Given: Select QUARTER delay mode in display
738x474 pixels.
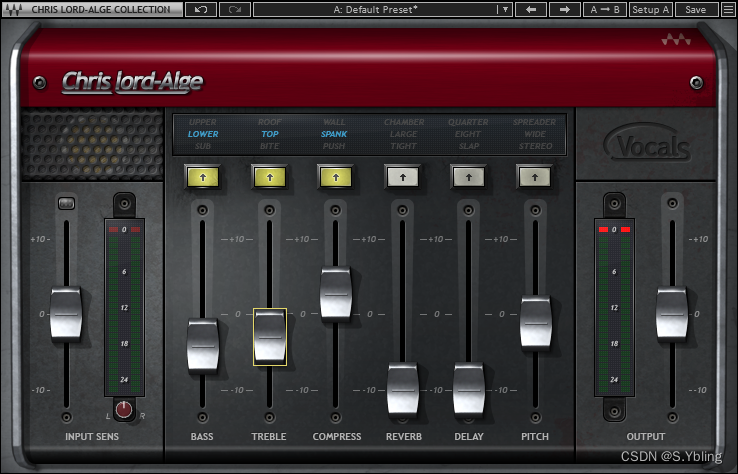Looking at the screenshot, I should click(x=468, y=122).
